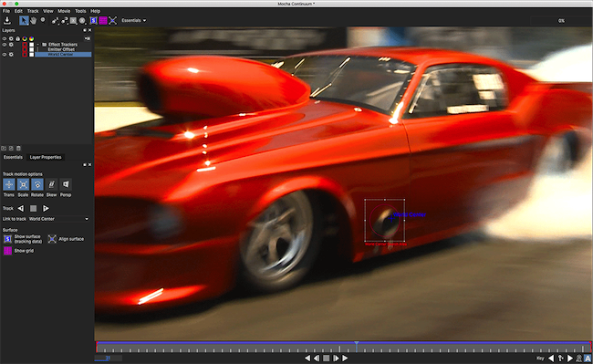Click the spline color wheel header icon
The height and width of the screenshot is (364, 593).
pos(25,38)
